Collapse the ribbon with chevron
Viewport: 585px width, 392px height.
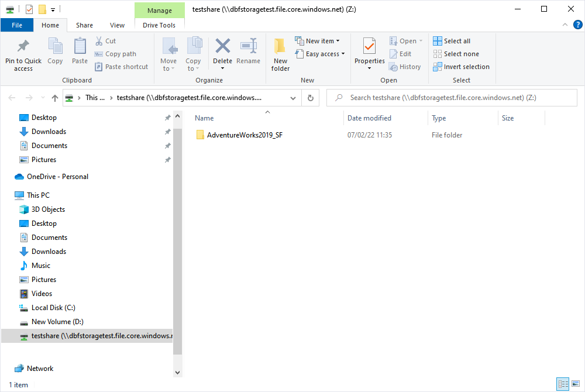click(x=565, y=25)
